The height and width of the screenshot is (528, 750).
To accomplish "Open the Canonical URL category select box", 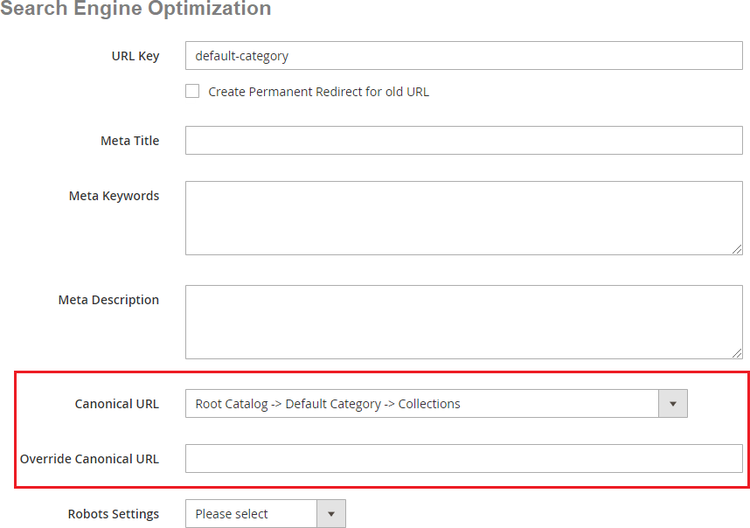I will click(421, 404).
